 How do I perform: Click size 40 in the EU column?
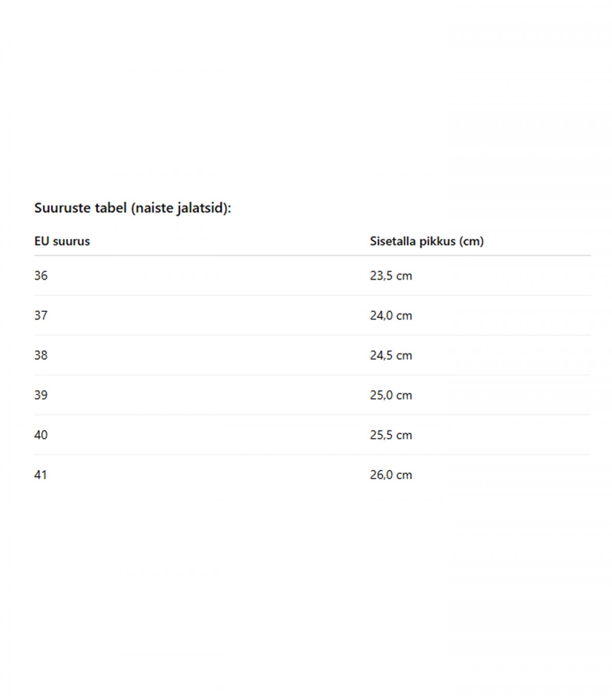41,435
